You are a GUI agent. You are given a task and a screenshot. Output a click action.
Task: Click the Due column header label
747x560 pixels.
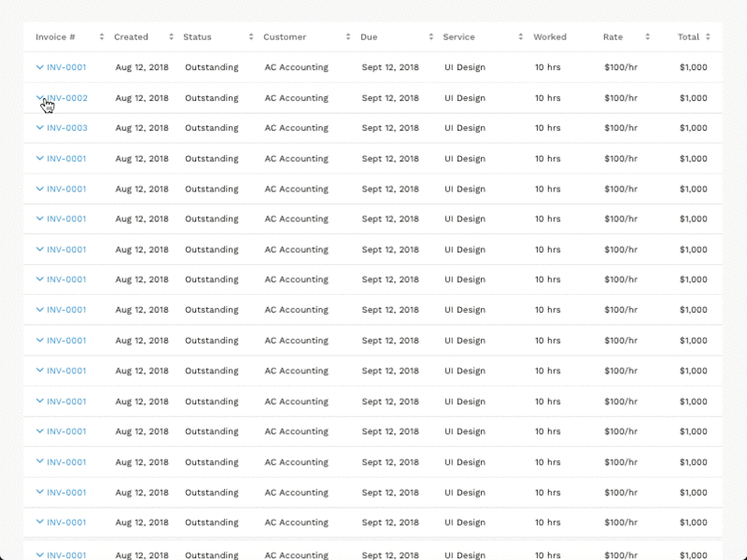(369, 37)
